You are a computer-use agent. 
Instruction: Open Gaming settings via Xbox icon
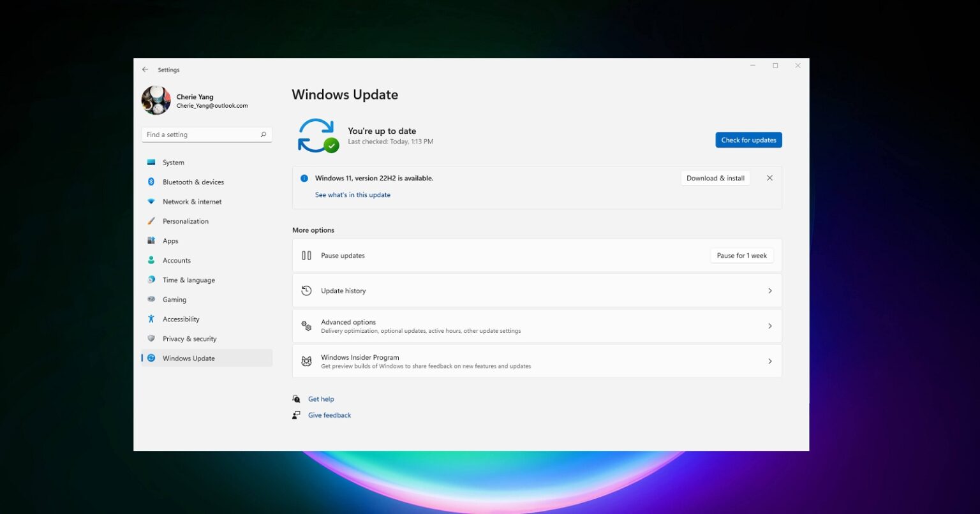[151, 299]
